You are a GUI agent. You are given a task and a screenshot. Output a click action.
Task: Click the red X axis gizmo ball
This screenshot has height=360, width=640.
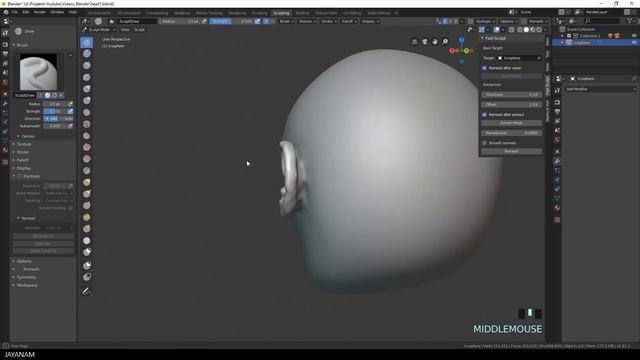[452, 51]
